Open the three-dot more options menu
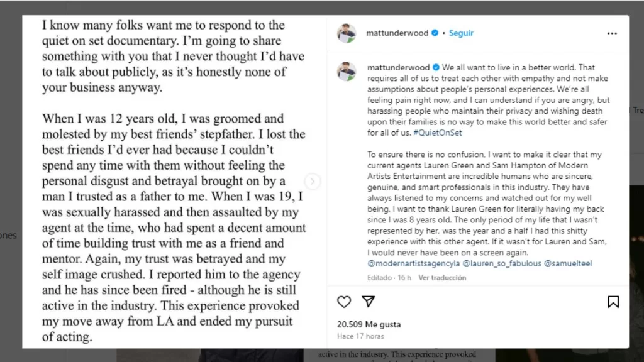 (x=612, y=33)
